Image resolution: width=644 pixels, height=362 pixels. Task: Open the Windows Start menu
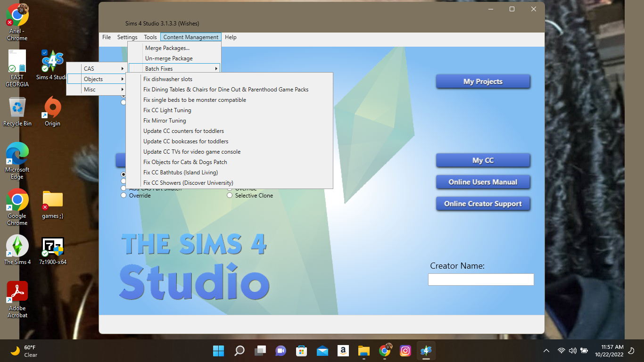pos(218,351)
